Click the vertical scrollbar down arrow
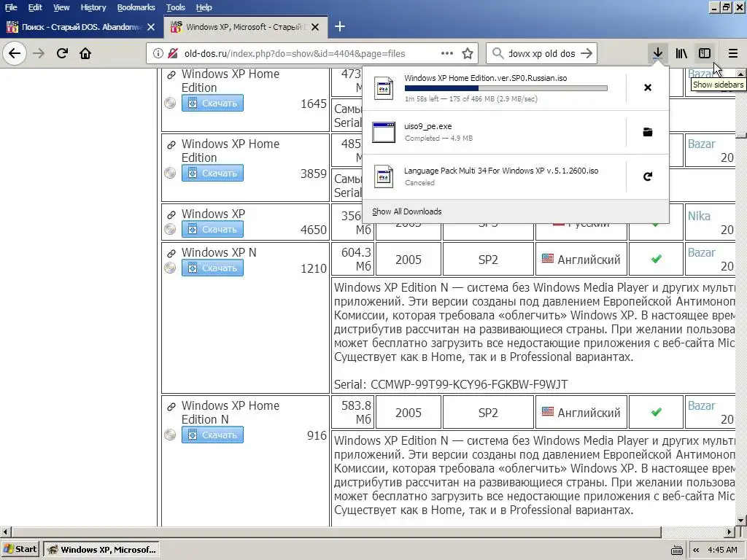 [x=741, y=521]
